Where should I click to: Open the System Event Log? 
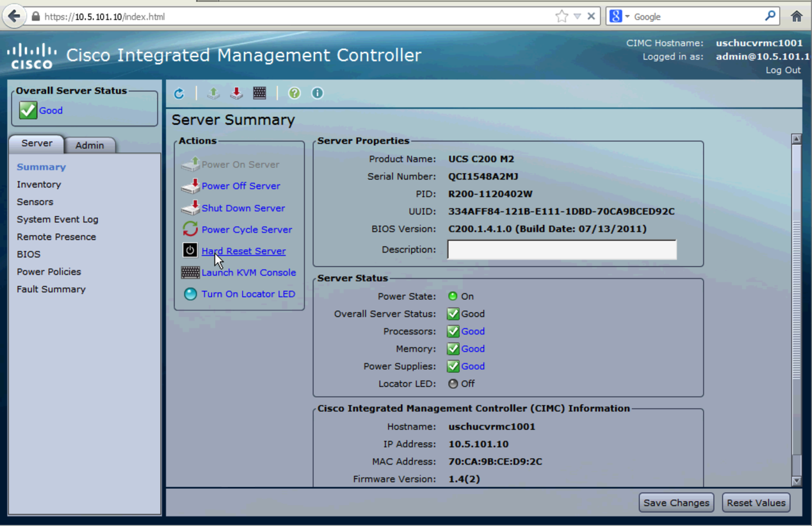point(58,219)
